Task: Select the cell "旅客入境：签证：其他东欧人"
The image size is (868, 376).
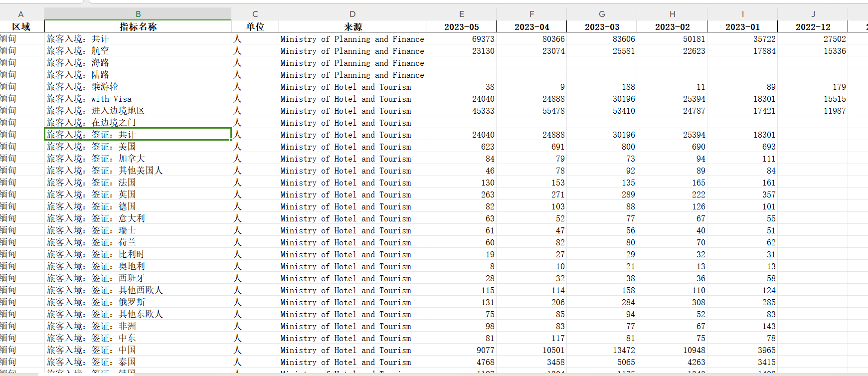Action: [x=138, y=314]
